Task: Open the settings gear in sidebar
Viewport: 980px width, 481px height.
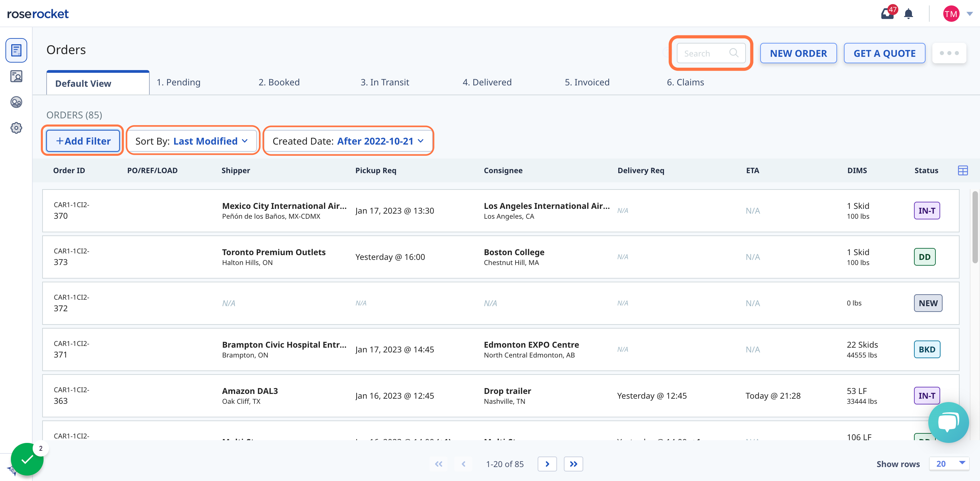Action: point(16,128)
